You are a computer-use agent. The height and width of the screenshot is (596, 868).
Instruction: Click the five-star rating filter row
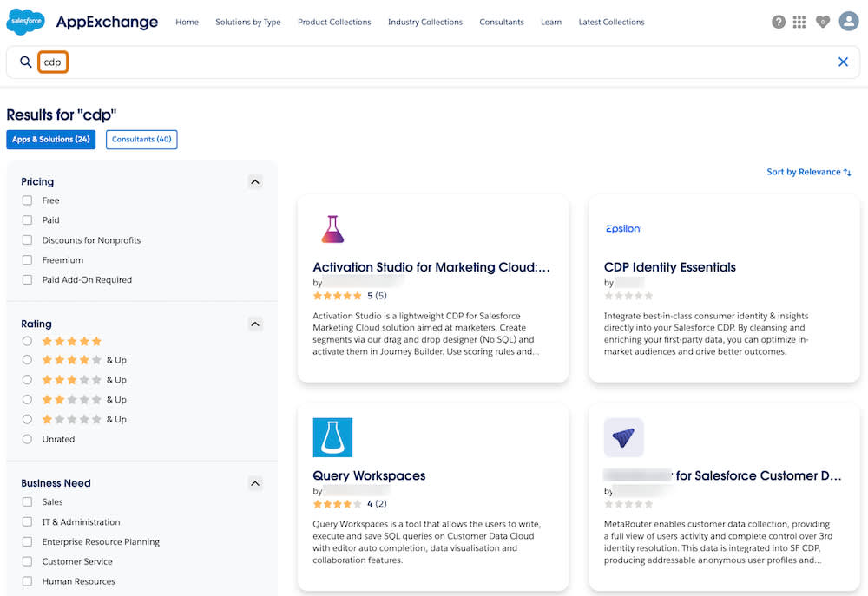coord(27,341)
